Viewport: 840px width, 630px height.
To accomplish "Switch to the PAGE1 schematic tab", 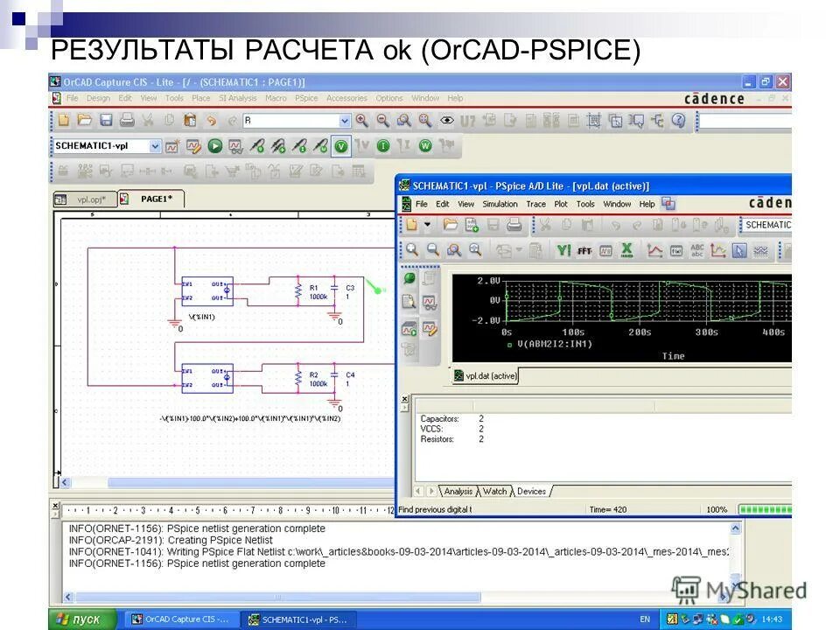I will click(x=151, y=199).
